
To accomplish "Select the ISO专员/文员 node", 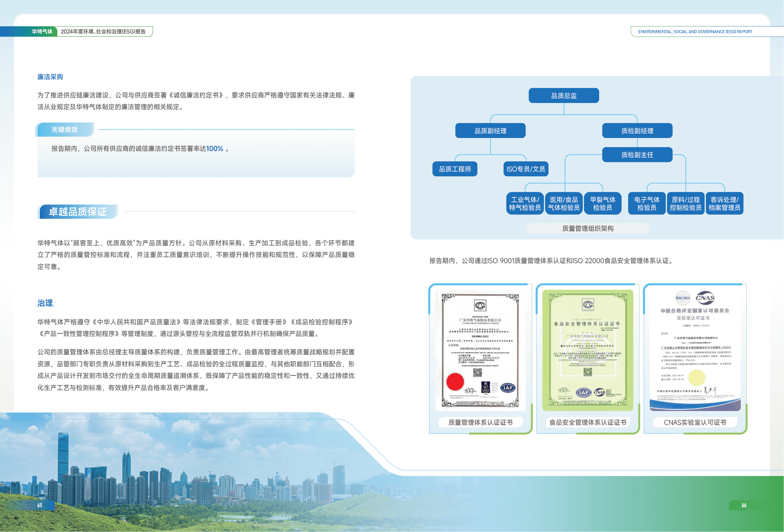I will tap(526, 169).
